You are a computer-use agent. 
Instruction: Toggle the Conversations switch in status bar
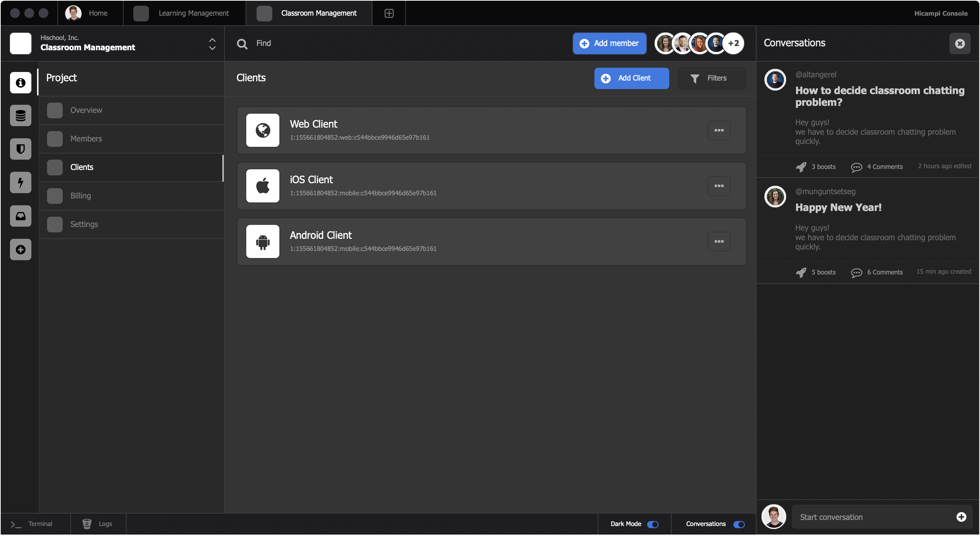pyautogui.click(x=739, y=524)
